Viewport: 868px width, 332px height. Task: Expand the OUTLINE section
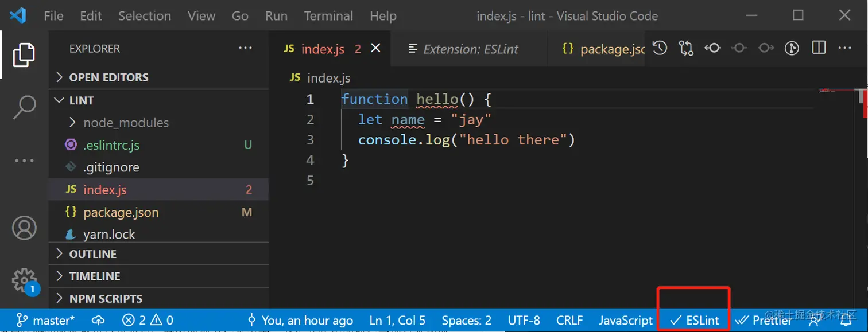[159, 254]
